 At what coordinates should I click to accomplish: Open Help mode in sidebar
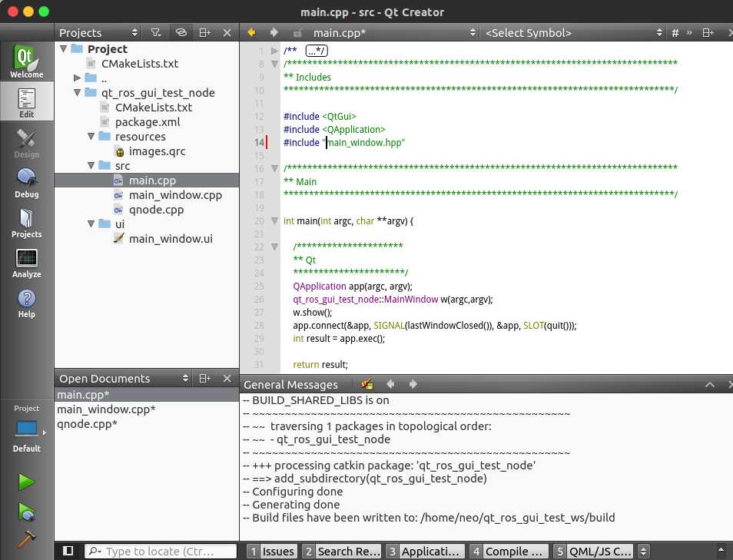[27, 303]
